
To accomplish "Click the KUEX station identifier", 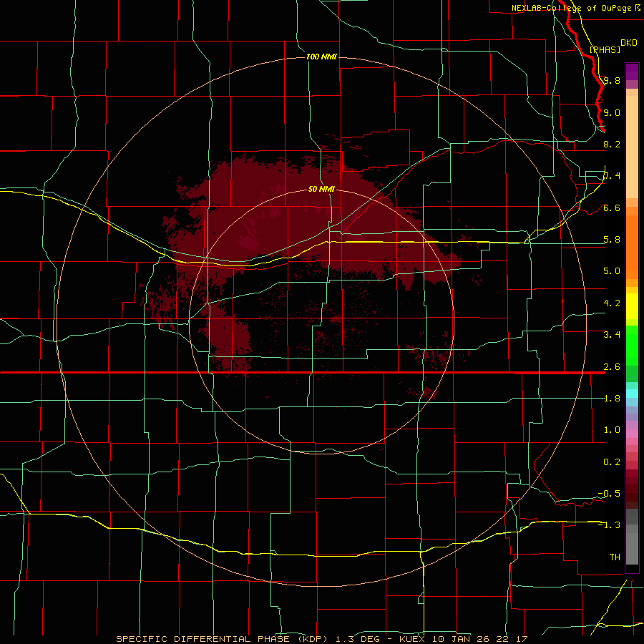I will coord(413,639).
